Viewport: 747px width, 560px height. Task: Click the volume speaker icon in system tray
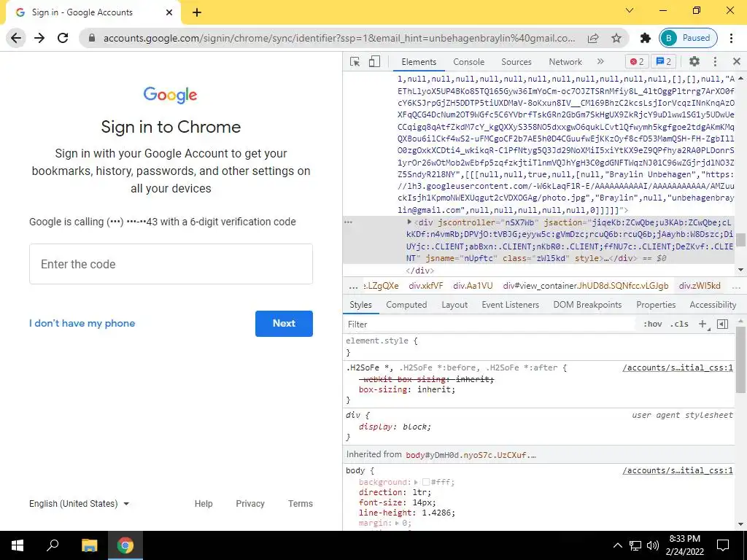point(653,545)
